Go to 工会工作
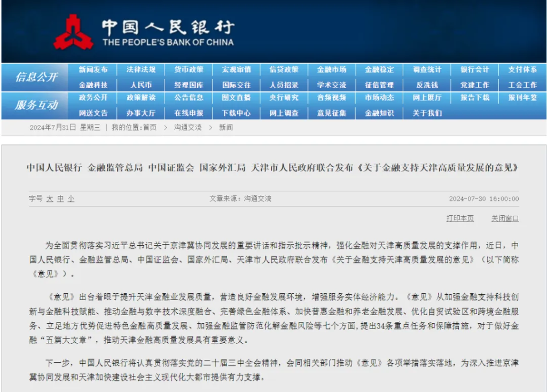This screenshot has height=392, width=547. (x=522, y=85)
